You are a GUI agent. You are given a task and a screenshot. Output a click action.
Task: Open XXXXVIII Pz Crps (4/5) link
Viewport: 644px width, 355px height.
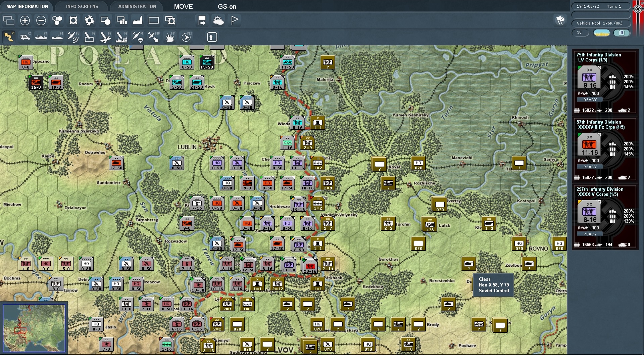coord(601,127)
